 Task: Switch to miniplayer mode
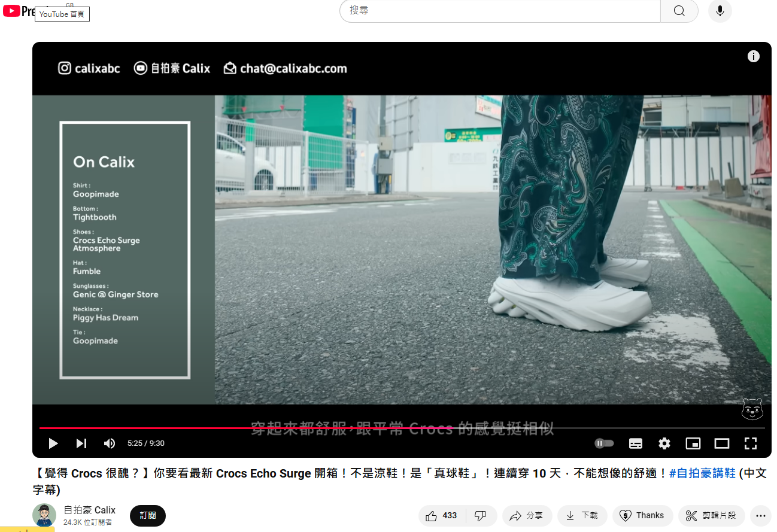pyautogui.click(x=693, y=443)
